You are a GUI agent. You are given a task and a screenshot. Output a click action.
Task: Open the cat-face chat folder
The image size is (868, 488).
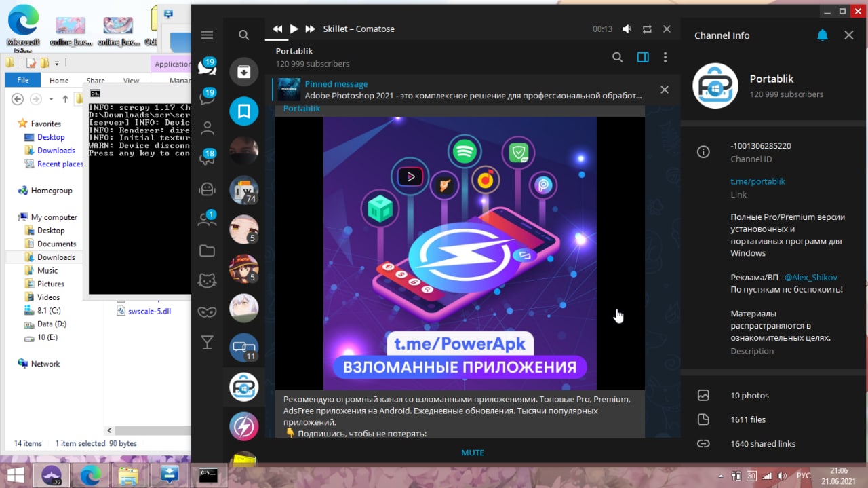[208, 281]
